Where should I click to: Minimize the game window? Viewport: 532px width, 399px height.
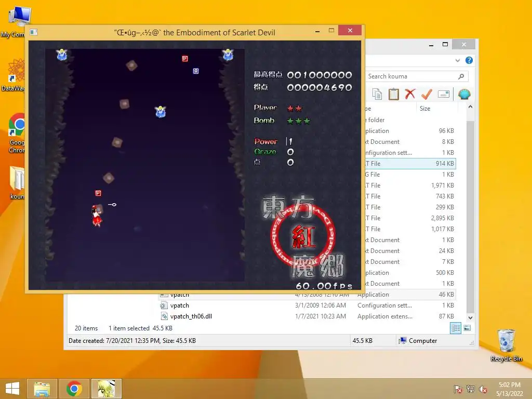tap(317, 31)
